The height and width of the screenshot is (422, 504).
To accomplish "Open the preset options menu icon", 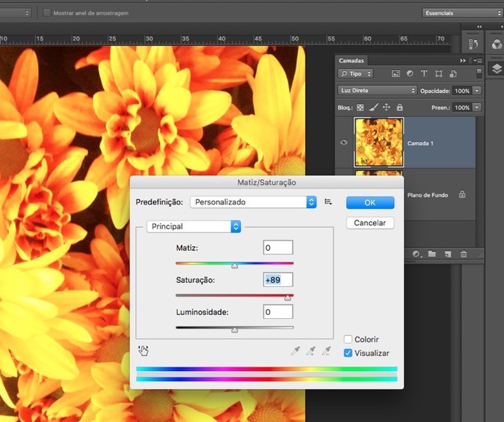I will click(x=328, y=202).
